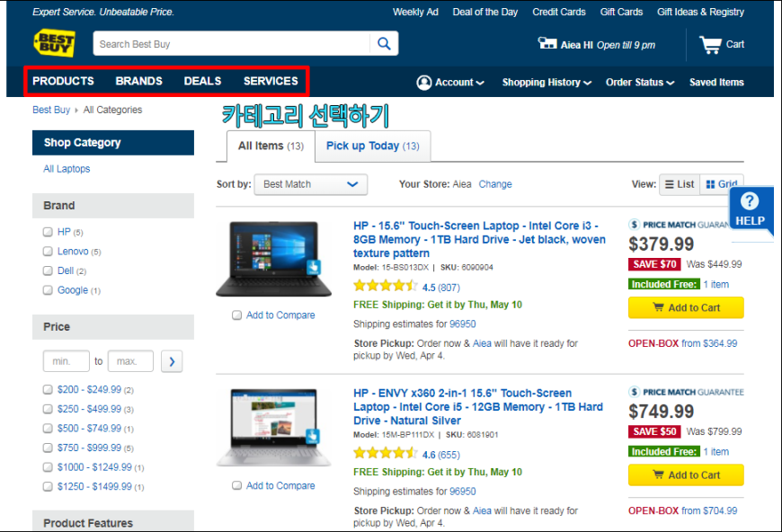The image size is (782, 532).
Task: Open the Weekly Ad link
Action: 415,12
